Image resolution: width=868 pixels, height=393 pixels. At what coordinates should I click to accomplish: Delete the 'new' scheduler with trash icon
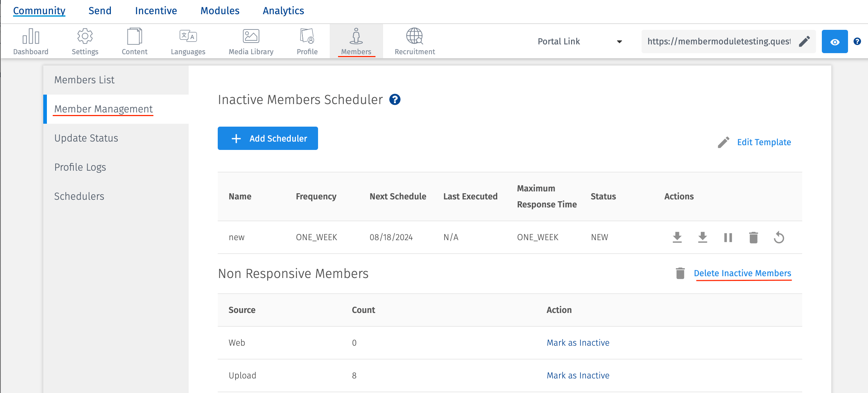pyautogui.click(x=754, y=238)
